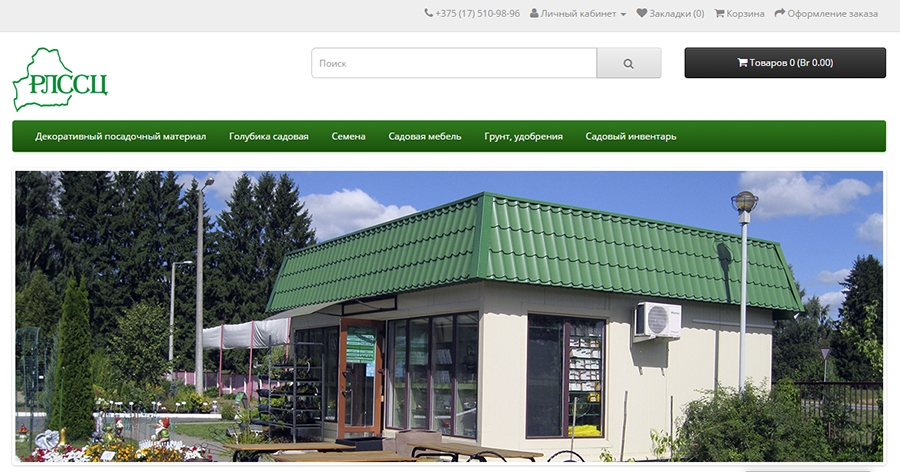Open Декоративный посадочный материал menu
This screenshot has width=900, height=472.
121,137
